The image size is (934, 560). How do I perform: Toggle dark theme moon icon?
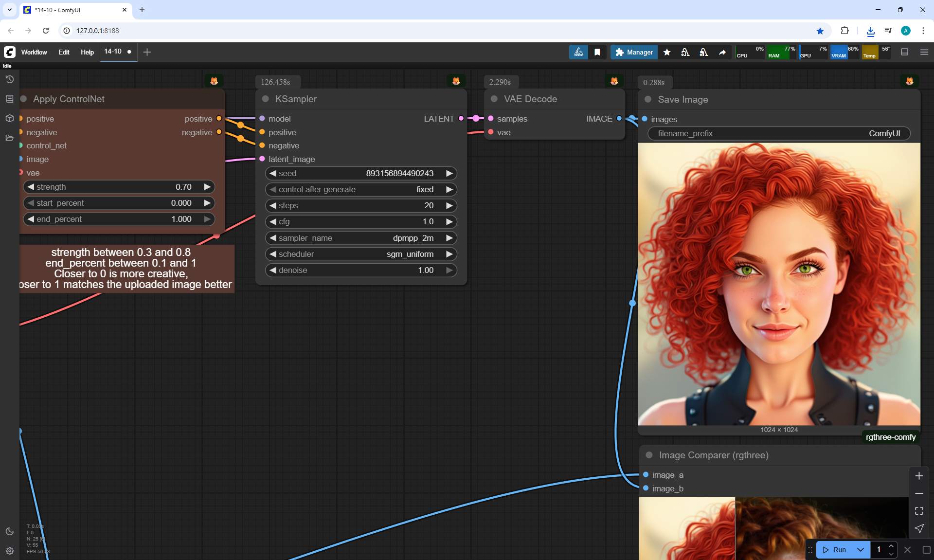click(x=9, y=531)
